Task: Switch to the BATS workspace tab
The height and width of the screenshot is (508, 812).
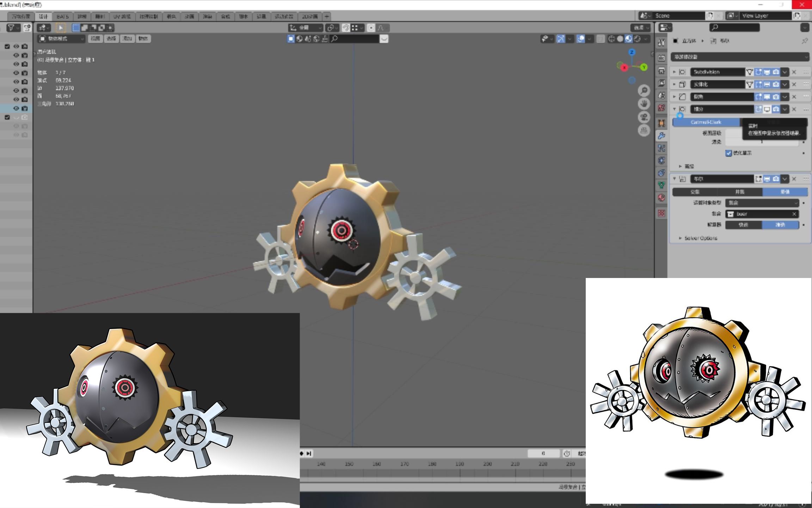Action: click(62, 17)
